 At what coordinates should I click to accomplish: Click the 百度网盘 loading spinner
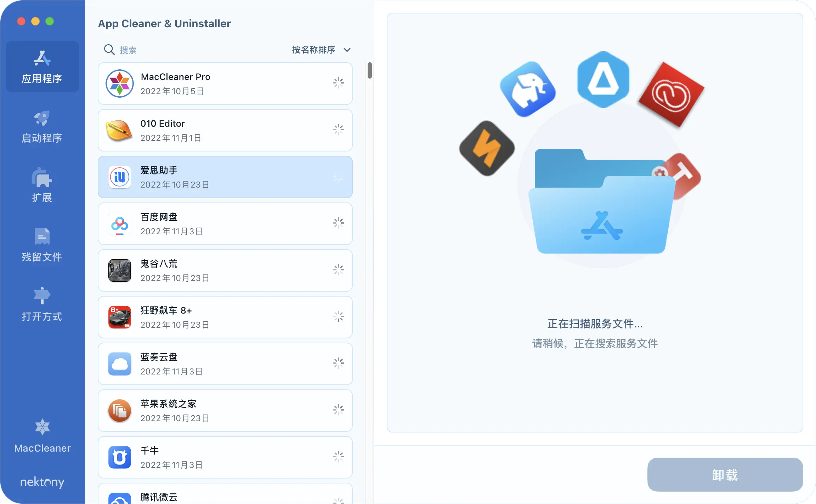coord(339,223)
